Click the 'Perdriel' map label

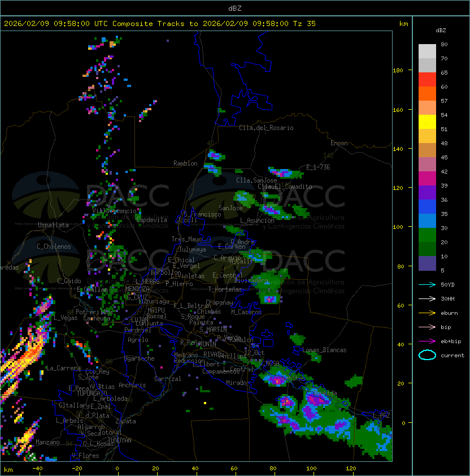[138, 330]
